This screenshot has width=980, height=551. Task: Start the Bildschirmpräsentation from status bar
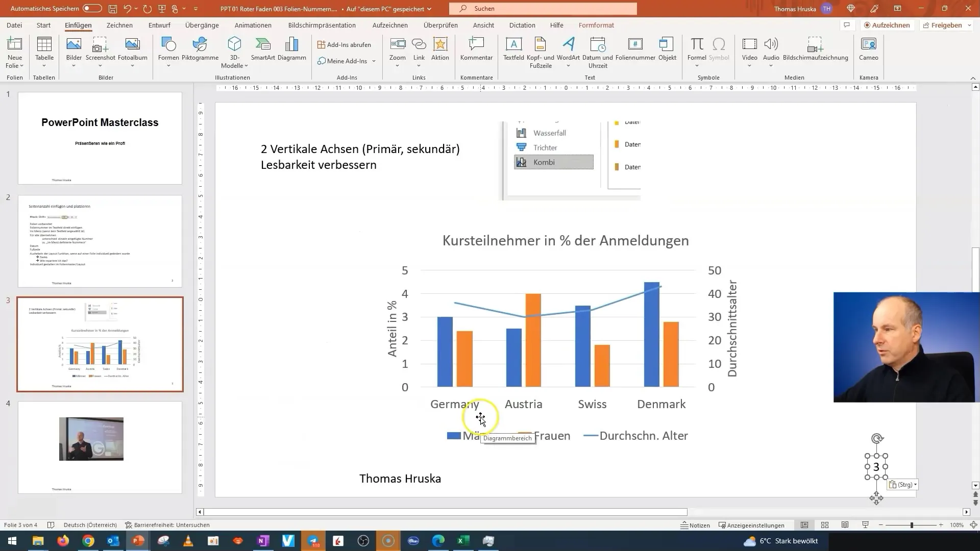pyautogui.click(x=865, y=525)
